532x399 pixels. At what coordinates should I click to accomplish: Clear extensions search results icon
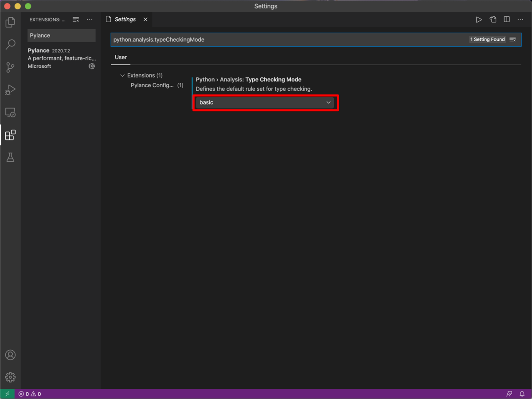pos(76,19)
